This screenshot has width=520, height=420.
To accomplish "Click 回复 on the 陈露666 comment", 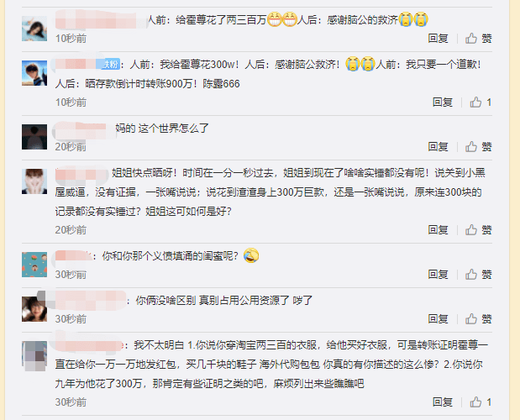I will (x=443, y=102).
